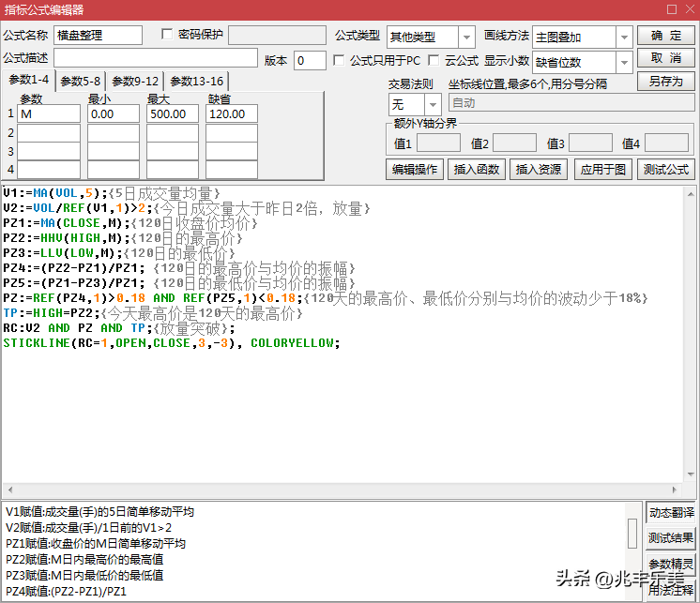Click the 值2 input field
The width and height of the screenshot is (700, 603).
514,143
